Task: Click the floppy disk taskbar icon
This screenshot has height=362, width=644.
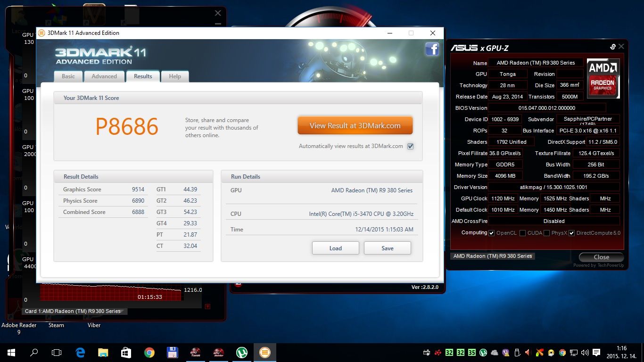Action: (x=172, y=352)
